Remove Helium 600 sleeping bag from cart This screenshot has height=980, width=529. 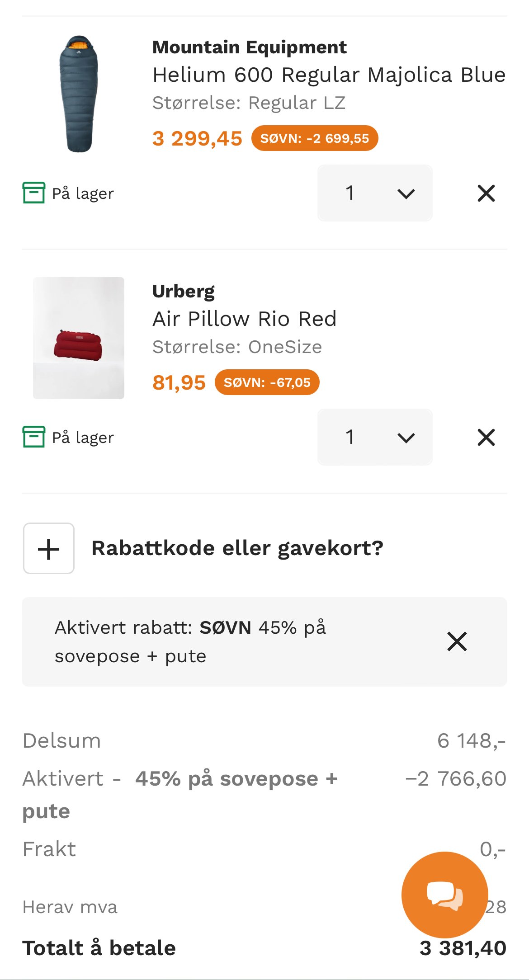[x=486, y=193]
